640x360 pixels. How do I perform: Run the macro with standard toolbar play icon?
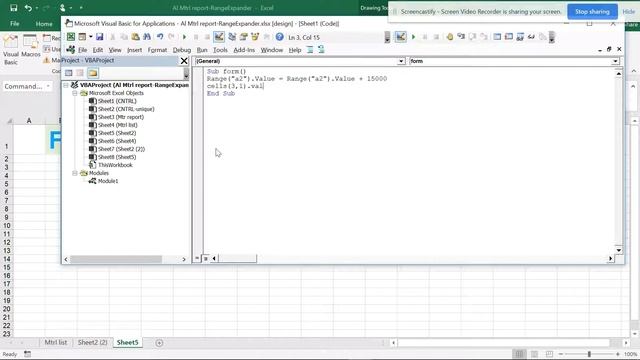pyautogui.click(x=184, y=37)
